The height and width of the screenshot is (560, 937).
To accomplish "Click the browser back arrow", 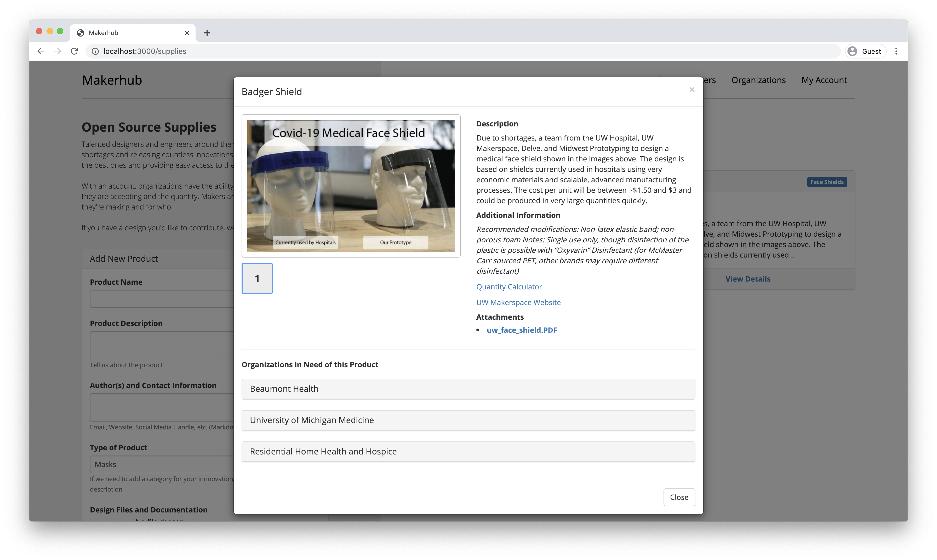I will point(41,51).
